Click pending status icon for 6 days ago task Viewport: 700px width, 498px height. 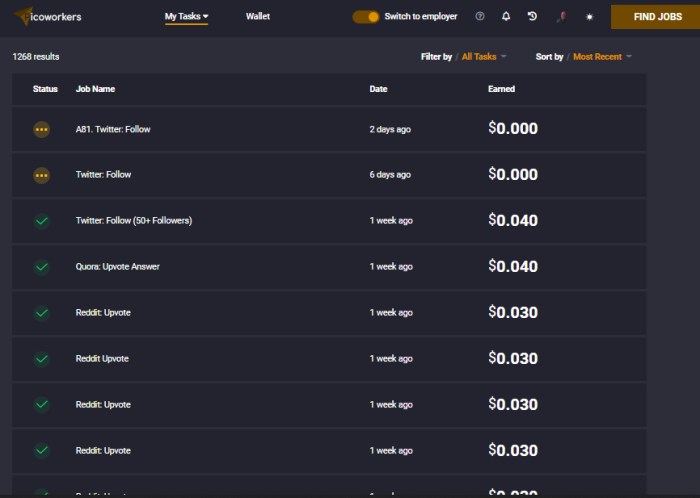pyautogui.click(x=42, y=175)
